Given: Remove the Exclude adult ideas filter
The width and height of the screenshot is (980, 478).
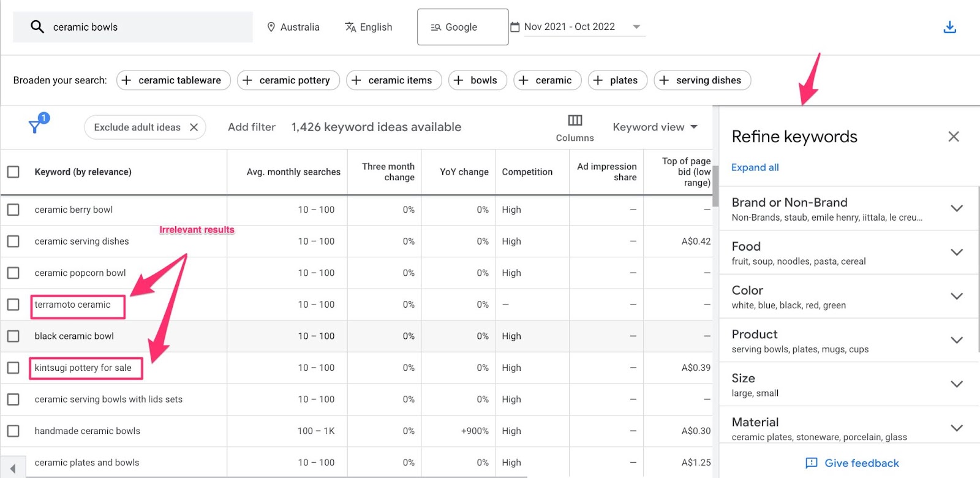Looking at the screenshot, I should tap(194, 127).
